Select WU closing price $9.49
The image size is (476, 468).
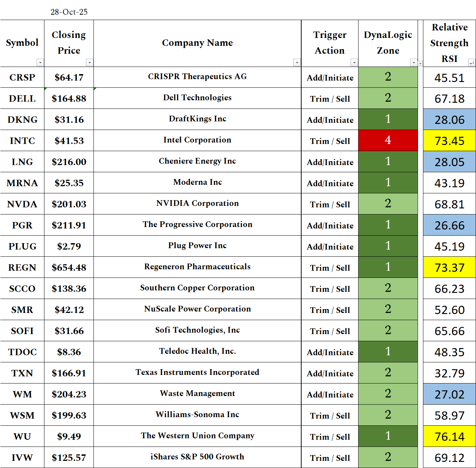69,436
